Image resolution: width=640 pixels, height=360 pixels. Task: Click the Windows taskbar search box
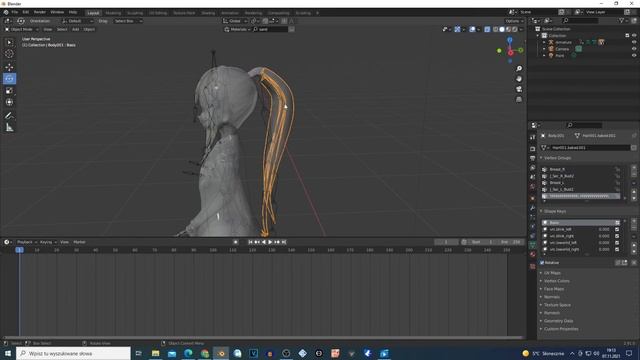(73, 353)
